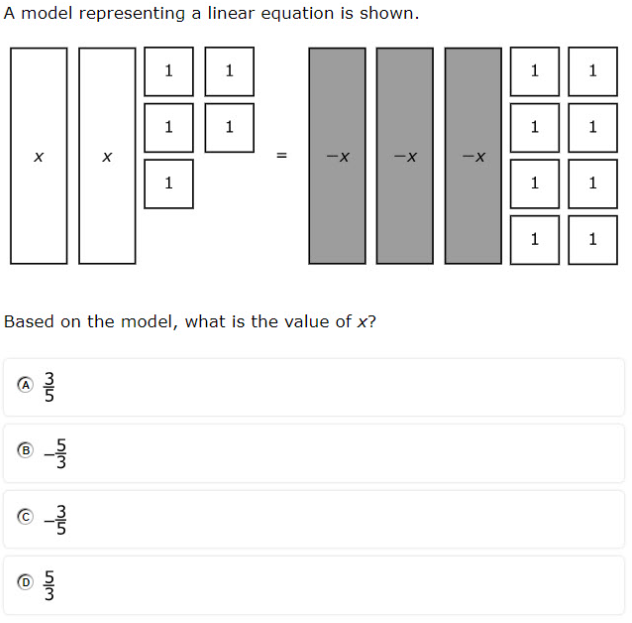The image size is (632, 623).
Task: Click the rightmost gray −x tile
Action: [473, 156]
